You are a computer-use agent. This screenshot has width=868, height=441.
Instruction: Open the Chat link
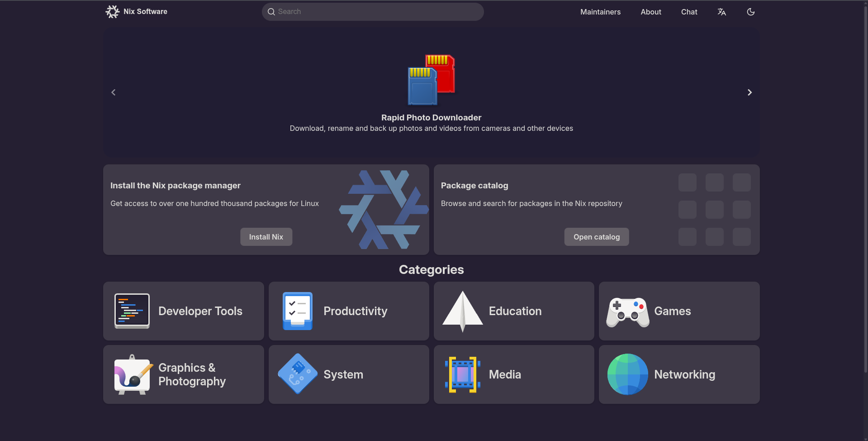click(689, 12)
